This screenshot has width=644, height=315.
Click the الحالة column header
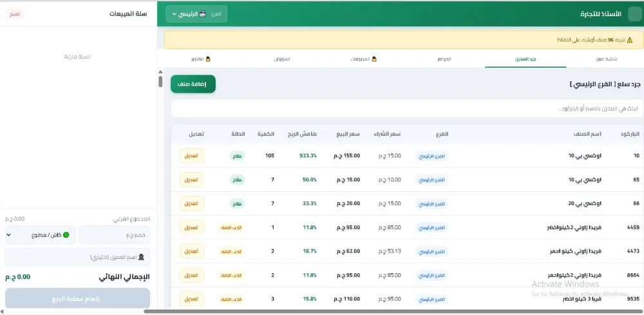click(237, 134)
